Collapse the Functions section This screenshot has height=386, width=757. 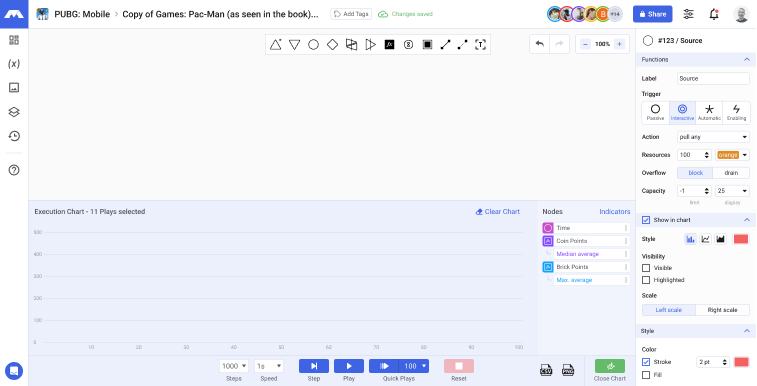pyautogui.click(x=747, y=59)
